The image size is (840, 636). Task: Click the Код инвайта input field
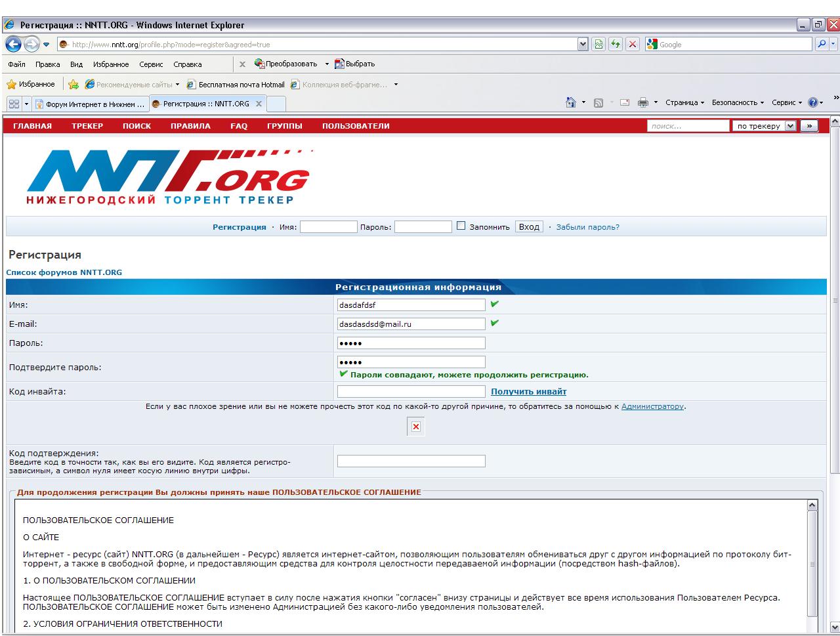[x=411, y=391]
